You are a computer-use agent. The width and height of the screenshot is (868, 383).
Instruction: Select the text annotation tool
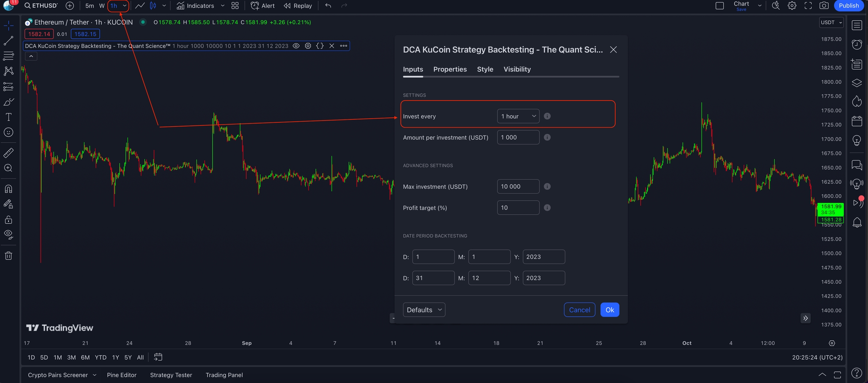[8, 117]
